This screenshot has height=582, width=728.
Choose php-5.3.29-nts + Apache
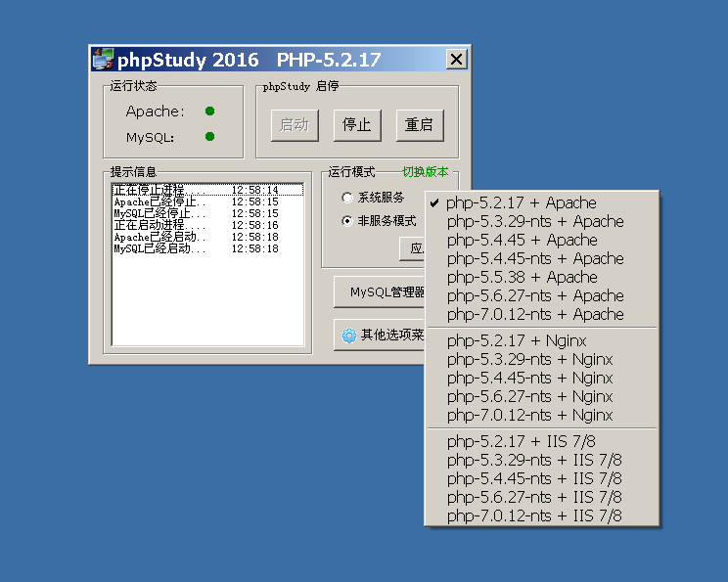(542, 221)
